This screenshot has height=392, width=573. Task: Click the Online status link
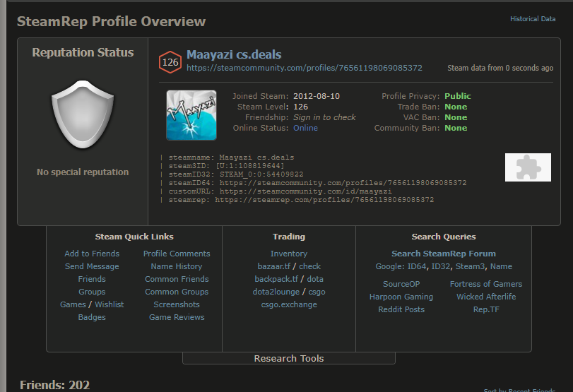pyautogui.click(x=305, y=128)
